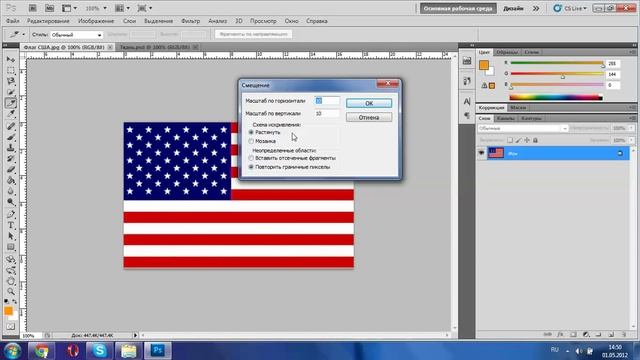
Task: Click the color spectrum ramp
Action: (x=556, y=97)
